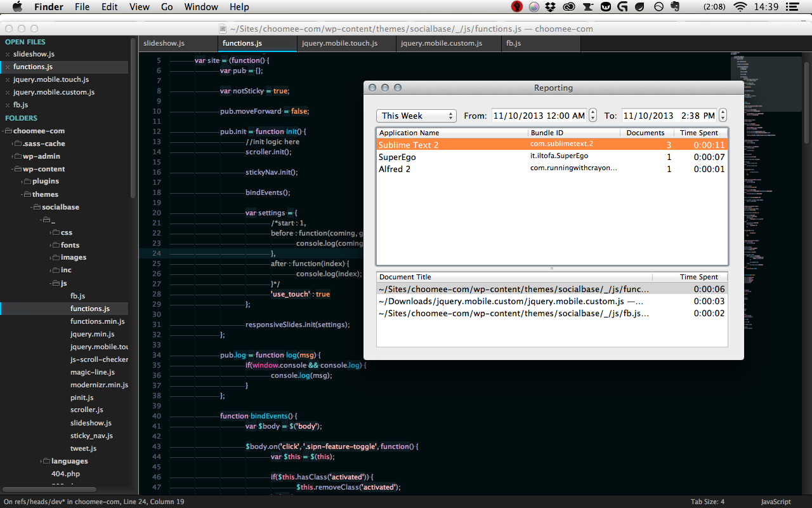
Task: Open the File menu
Action: coord(82,7)
